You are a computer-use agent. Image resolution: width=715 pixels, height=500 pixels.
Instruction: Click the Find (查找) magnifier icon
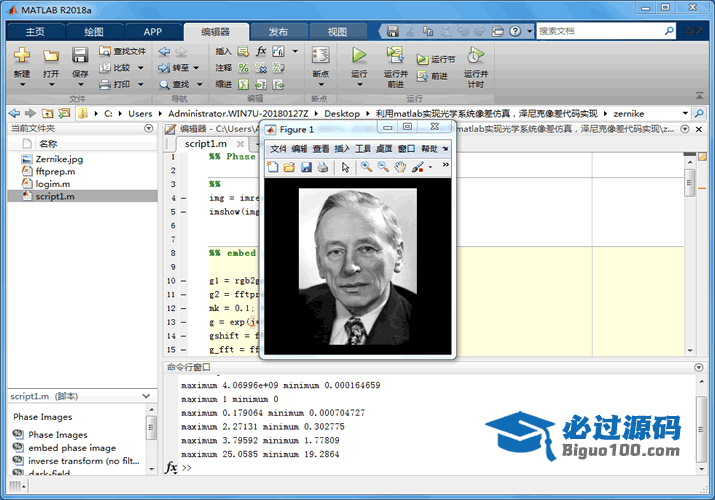coord(164,85)
